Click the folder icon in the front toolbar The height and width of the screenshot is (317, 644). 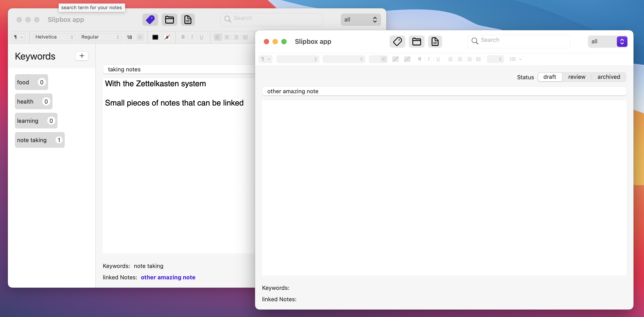(x=416, y=42)
